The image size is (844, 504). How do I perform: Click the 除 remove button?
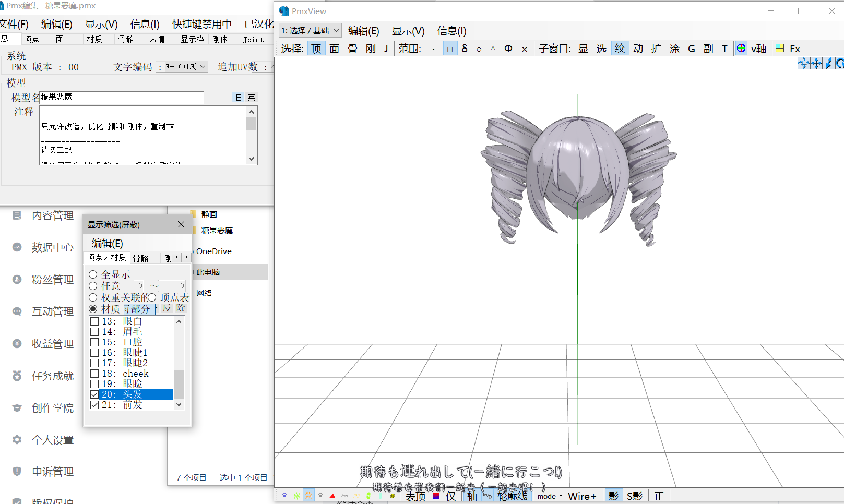click(181, 308)
